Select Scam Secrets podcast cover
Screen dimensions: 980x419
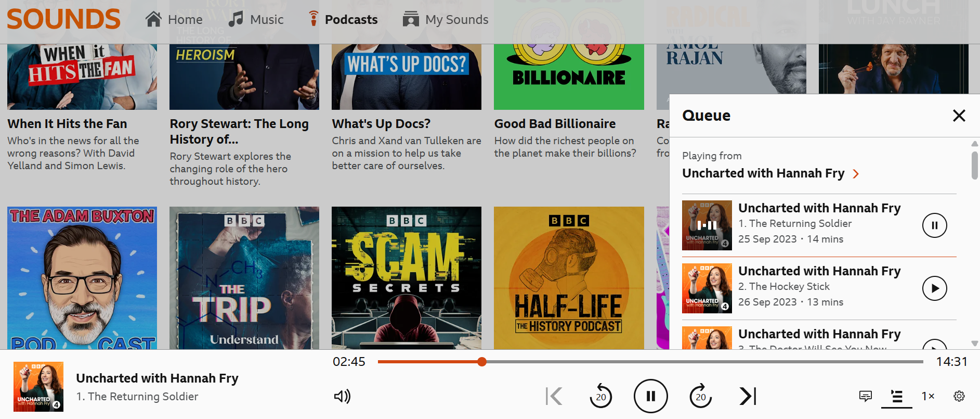[x=407, y=278]
